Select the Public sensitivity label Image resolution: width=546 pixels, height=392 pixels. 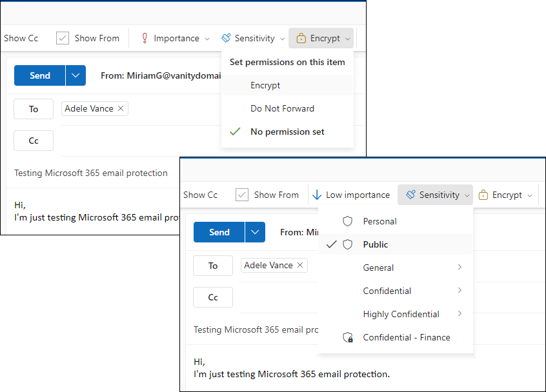pyautogui.click(x=396, y=244)
